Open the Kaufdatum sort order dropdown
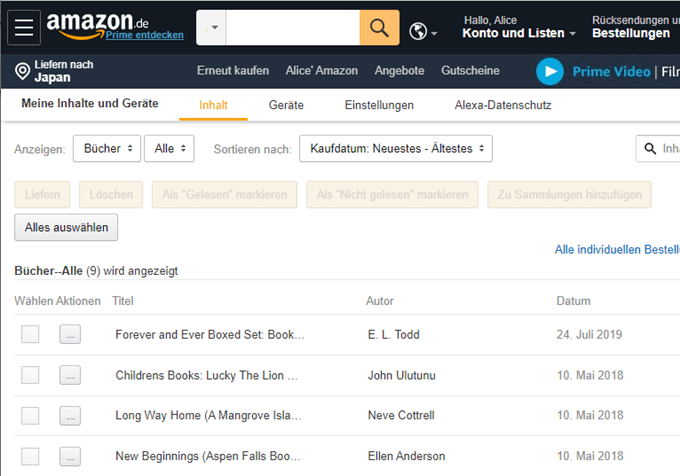Viewport: 680px width, 476px height. 396,149
